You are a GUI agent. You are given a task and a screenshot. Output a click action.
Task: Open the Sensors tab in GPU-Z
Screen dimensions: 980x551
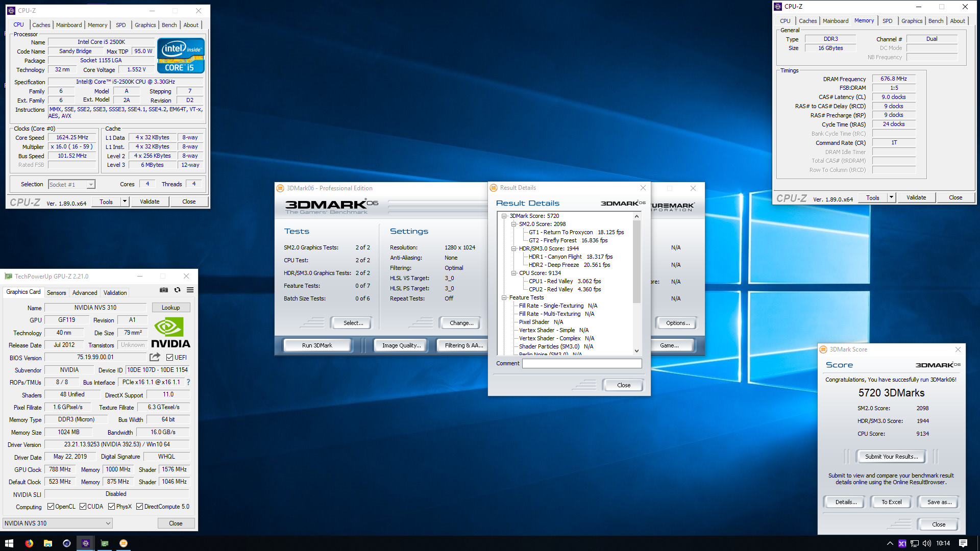click(x=57, y=293)
